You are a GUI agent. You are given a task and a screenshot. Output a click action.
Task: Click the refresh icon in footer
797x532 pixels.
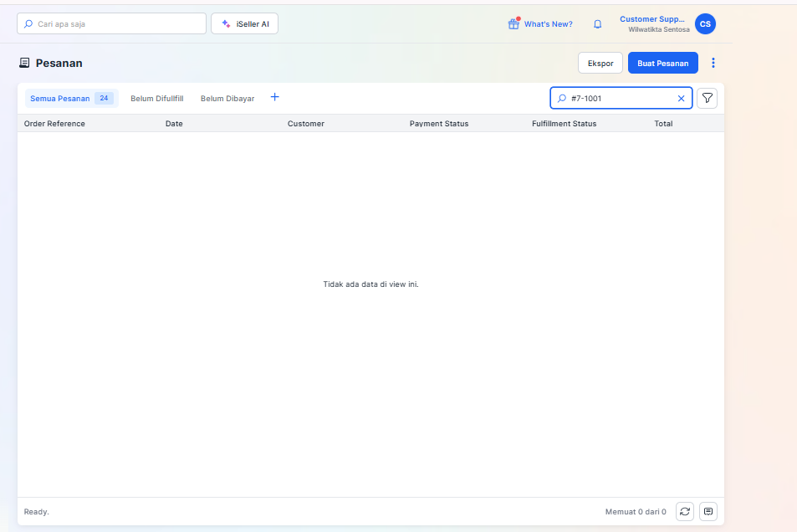click(x=685, y=511)
